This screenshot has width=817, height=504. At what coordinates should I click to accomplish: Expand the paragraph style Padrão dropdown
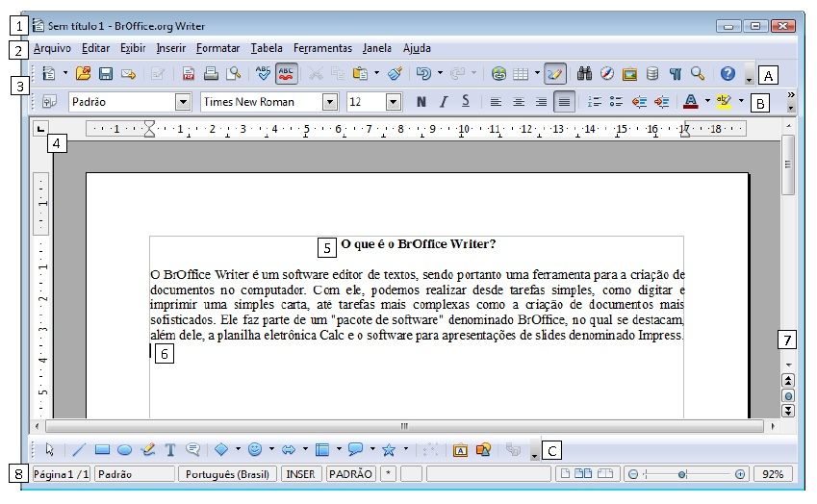(x=183, y=102)
